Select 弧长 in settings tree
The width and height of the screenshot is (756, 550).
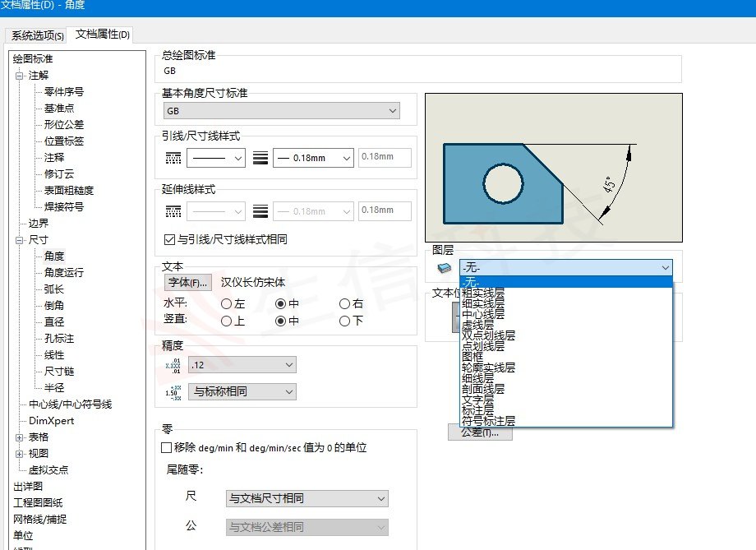click(x=53, y=289)
